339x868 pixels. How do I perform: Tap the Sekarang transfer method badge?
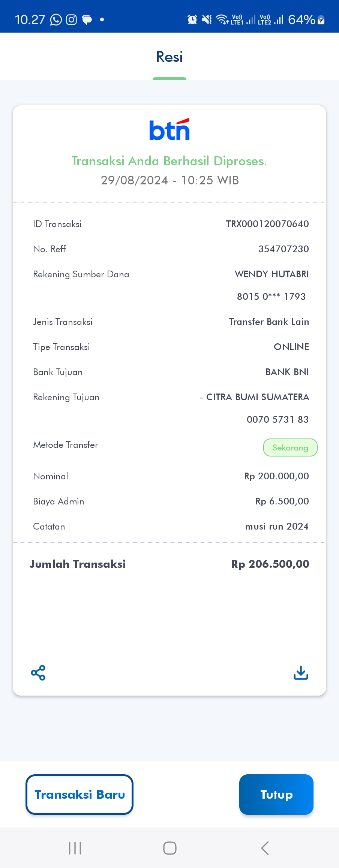[x=290, y=447]
